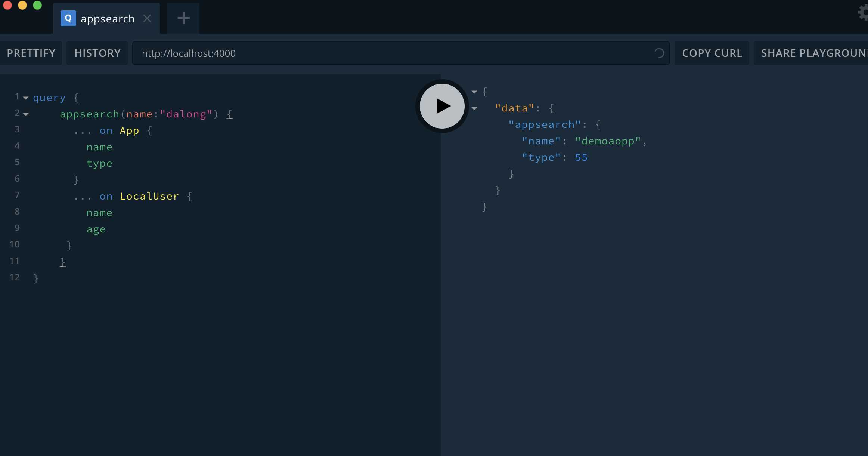
Task: Expand the data object disclosure triangle
Action: click(475, 108)
